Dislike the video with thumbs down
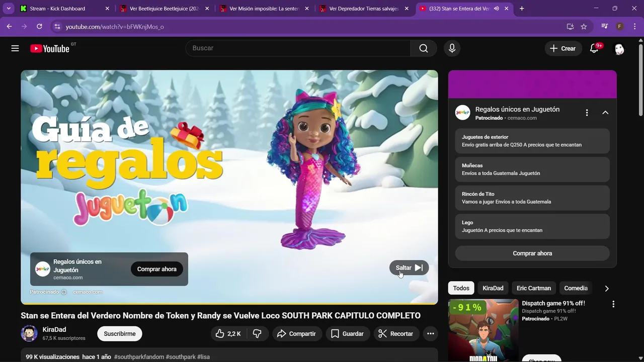Image resolution: width=644 pixels, height=362 pixels. click(257, 333)
